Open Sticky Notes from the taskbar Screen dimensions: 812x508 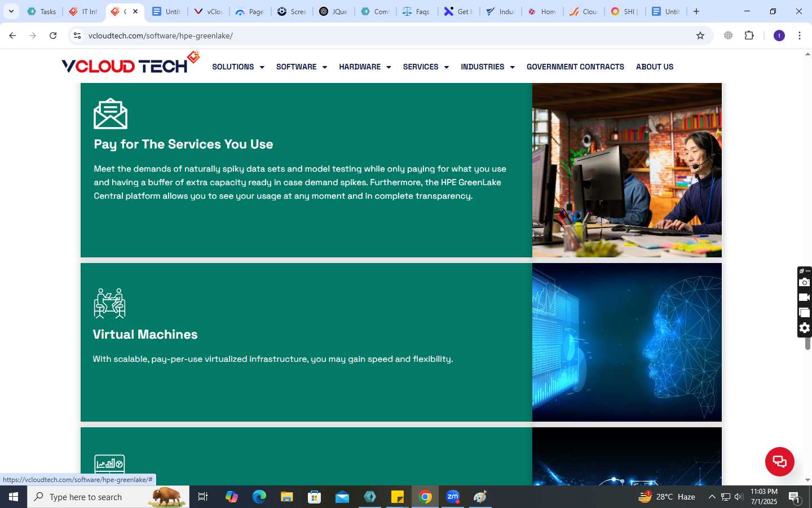[398, 497]
